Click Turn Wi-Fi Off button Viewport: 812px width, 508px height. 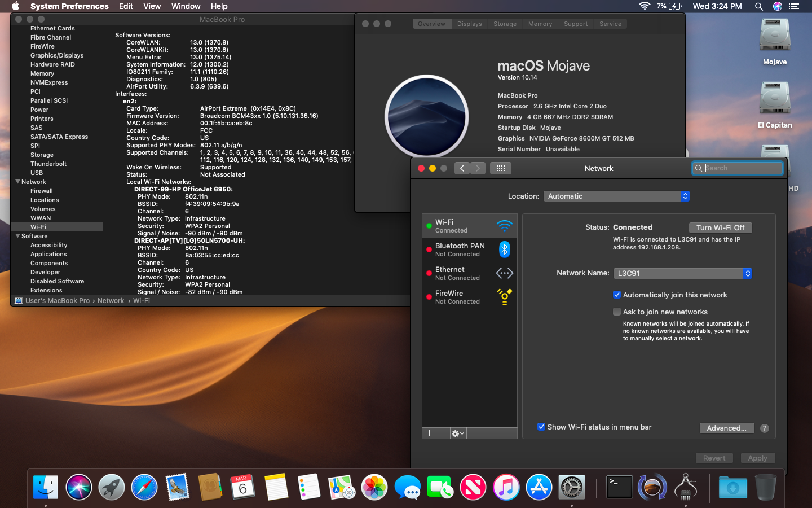point(720,227)
